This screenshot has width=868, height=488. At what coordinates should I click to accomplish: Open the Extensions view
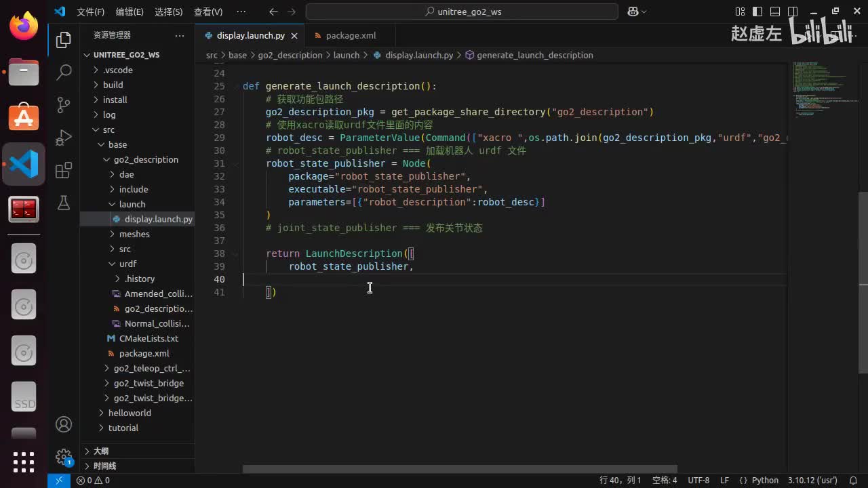(x=64, y=170)
